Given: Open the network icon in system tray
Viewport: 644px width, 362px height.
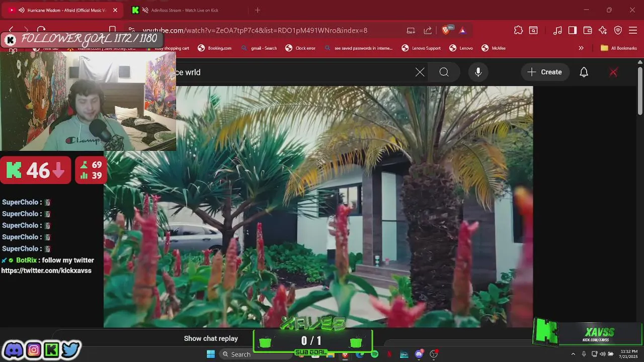Looking at the screenshot, I should (x=594, y=354).
